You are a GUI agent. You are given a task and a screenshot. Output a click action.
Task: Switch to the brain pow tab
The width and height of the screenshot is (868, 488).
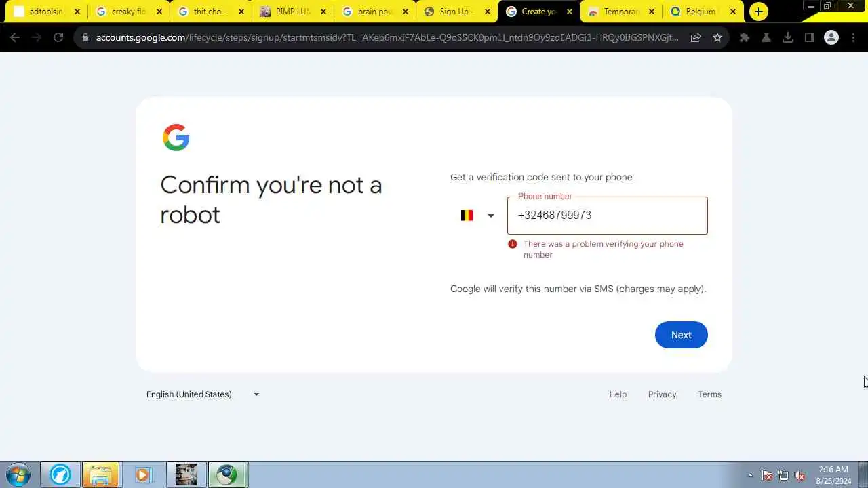[374, 12]
